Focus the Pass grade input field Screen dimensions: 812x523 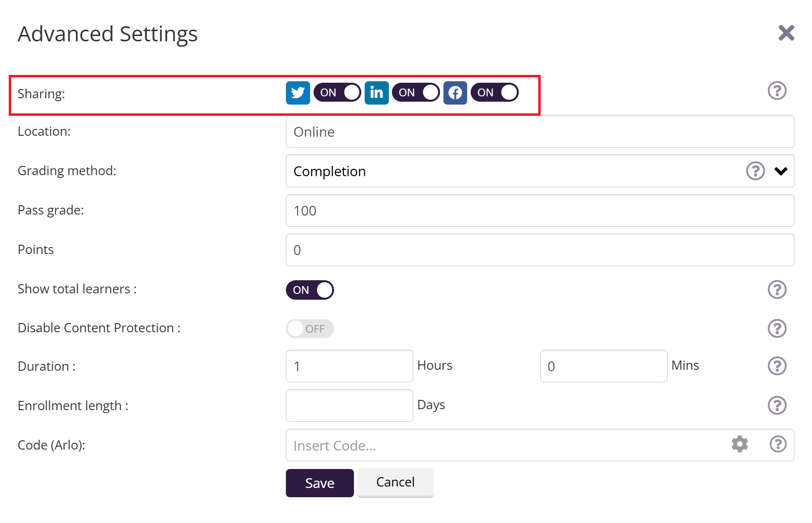click(x=540, y=211)
